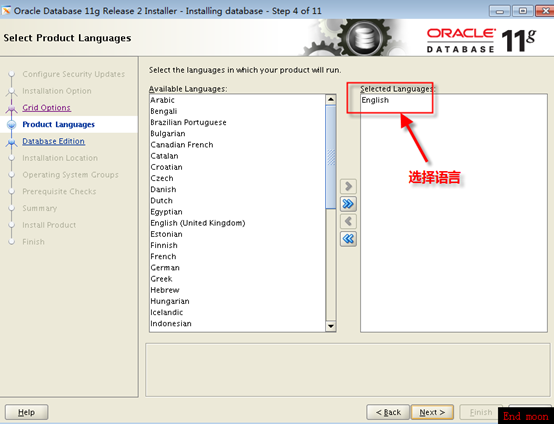Select the Product Languages step
The image size is (554, 424).
click(58, 124)
